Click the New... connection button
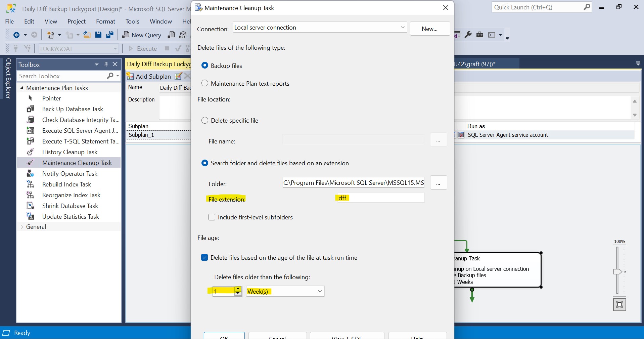The width and height of the screenshot is (644, 339). pyautogui.click(x=429, y=29)
